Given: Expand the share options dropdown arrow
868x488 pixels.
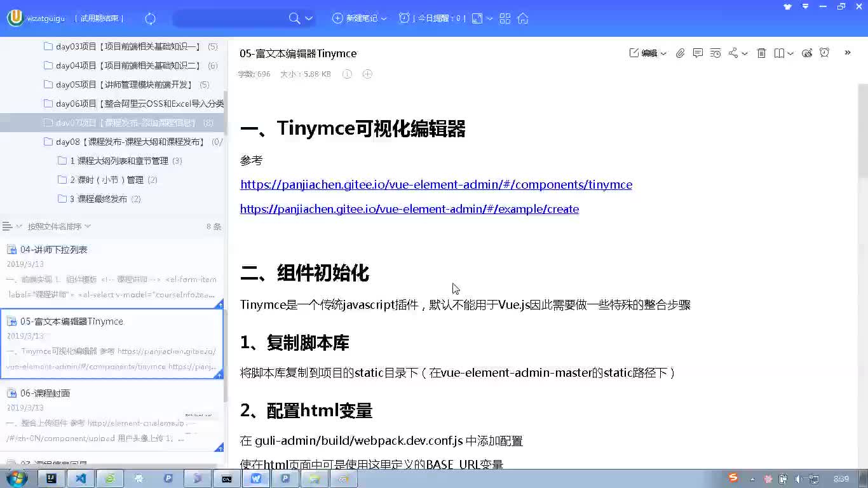Looking at the screenshot, I should (x=745, y=53).
